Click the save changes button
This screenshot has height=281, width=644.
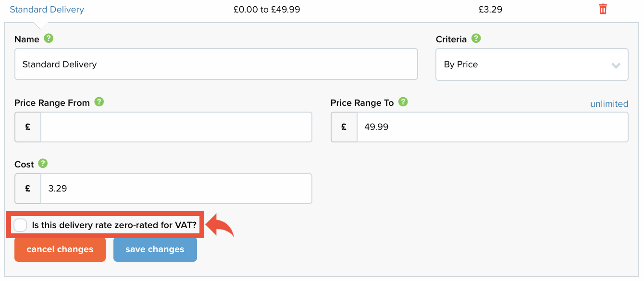point(155,249)
